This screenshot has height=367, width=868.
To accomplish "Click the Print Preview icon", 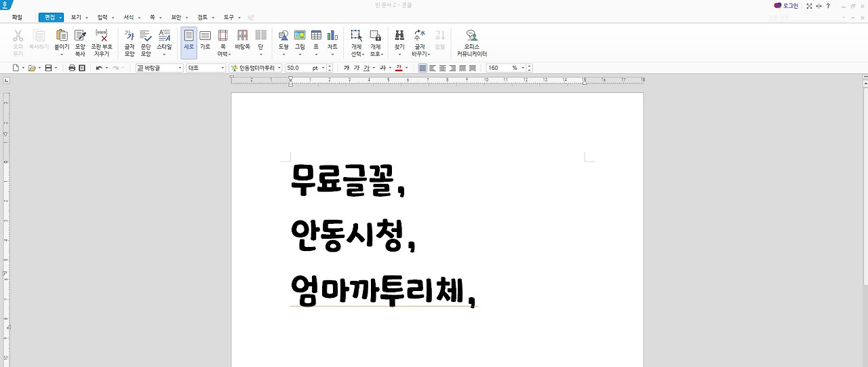I will 82,68.
